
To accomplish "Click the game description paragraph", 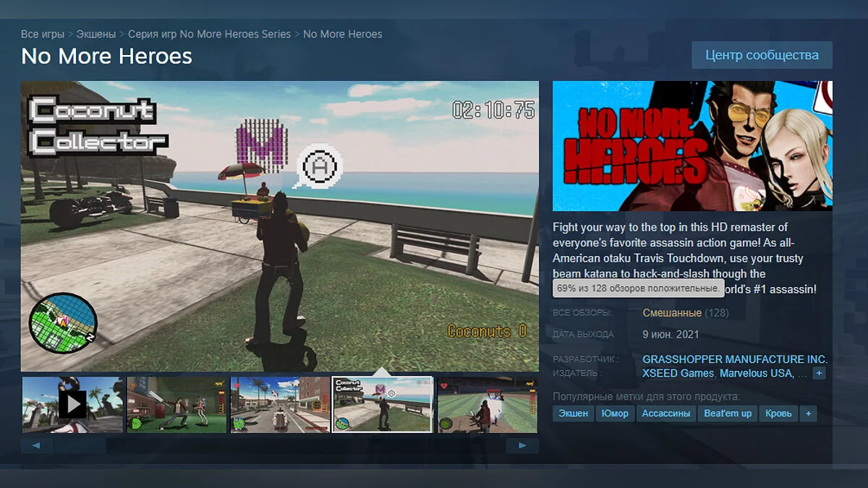I will 686,258.
